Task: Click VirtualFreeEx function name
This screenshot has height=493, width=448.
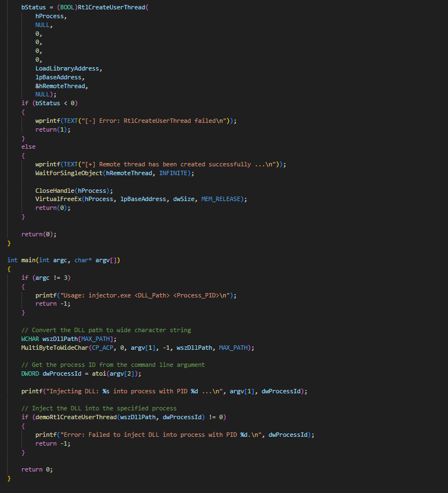Action: click(x=58, y=199)
